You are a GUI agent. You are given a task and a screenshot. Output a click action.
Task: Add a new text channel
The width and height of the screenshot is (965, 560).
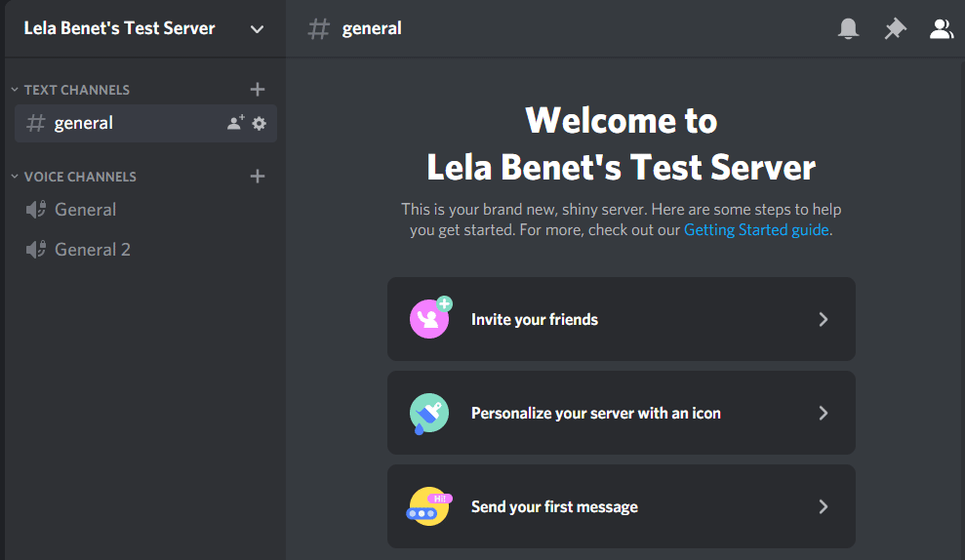(x=258, y=90)
